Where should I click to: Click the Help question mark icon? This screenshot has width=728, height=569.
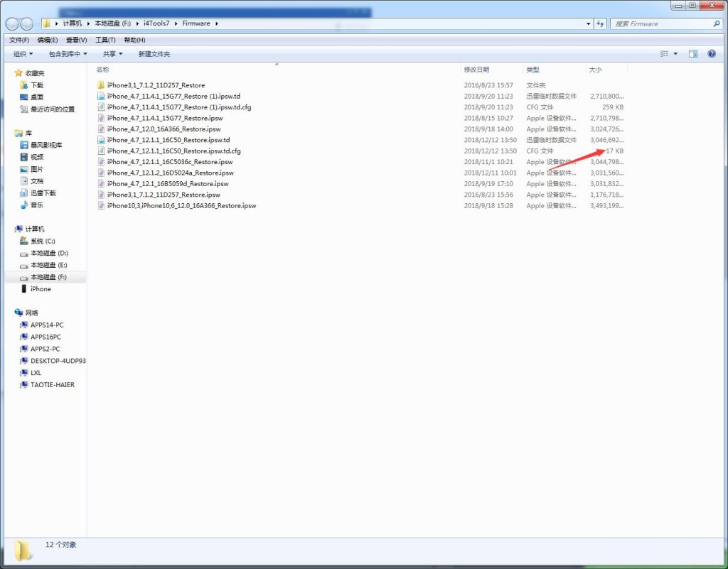click(x=711, y=54)
